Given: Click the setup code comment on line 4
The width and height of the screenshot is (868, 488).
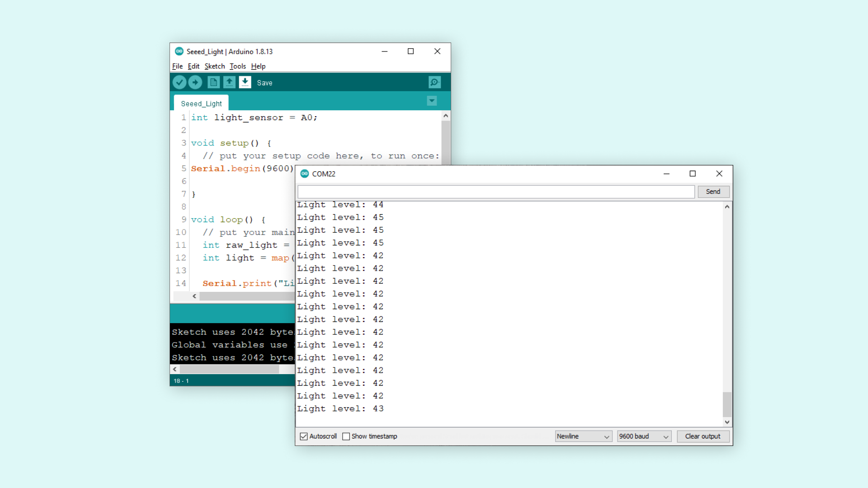Looking at the screenshot, I should [321, 156].
